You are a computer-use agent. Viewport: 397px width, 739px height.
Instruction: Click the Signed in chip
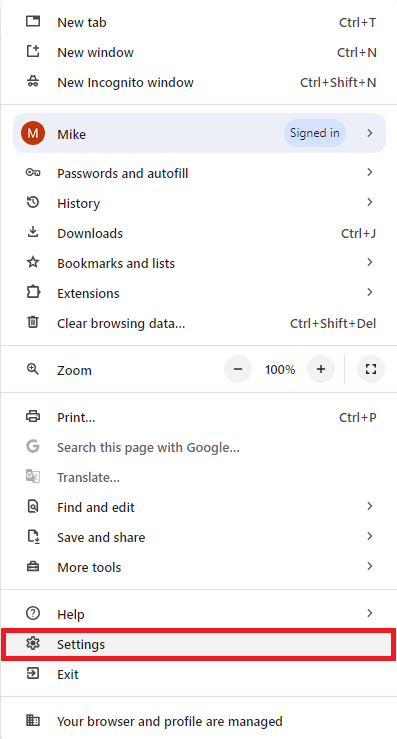(x=314, y=133)
